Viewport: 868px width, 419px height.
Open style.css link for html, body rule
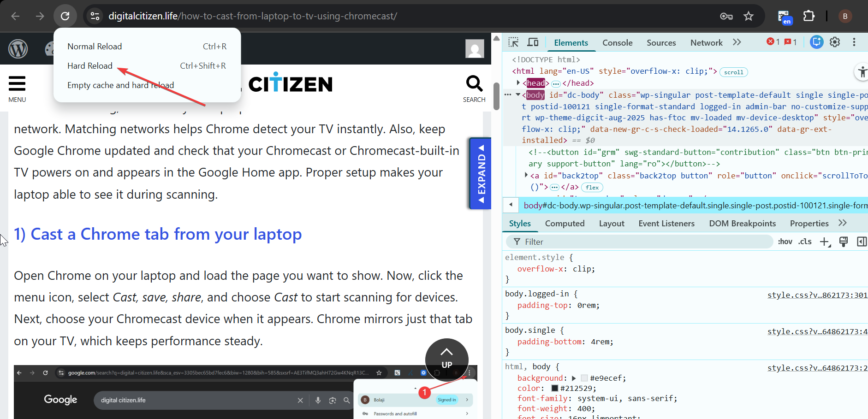click(x=817, y=368)
